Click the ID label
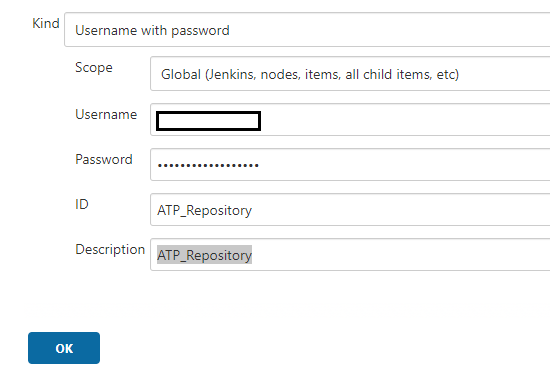This screenshot has height=380, width=550. (x=82, y=204)
